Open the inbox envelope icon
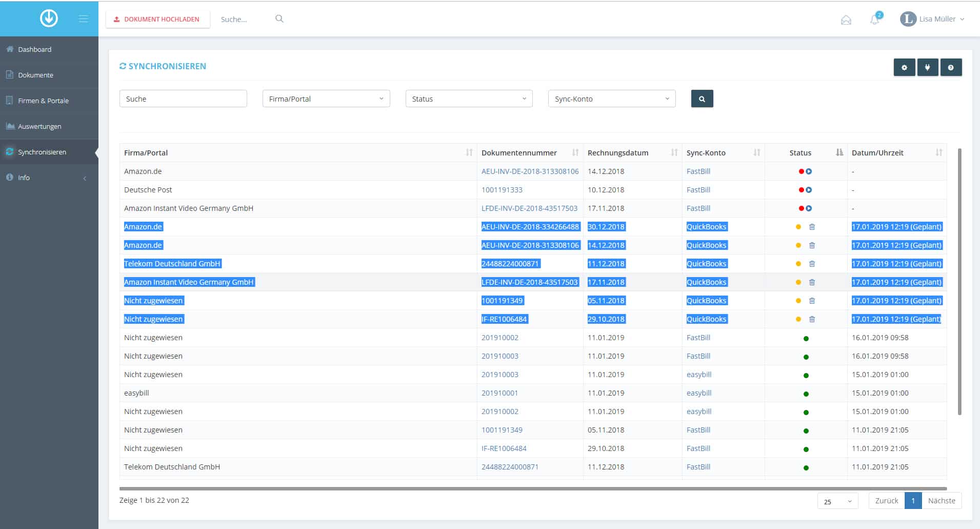This screenshot has width=980, height=529. pos(846,19)
